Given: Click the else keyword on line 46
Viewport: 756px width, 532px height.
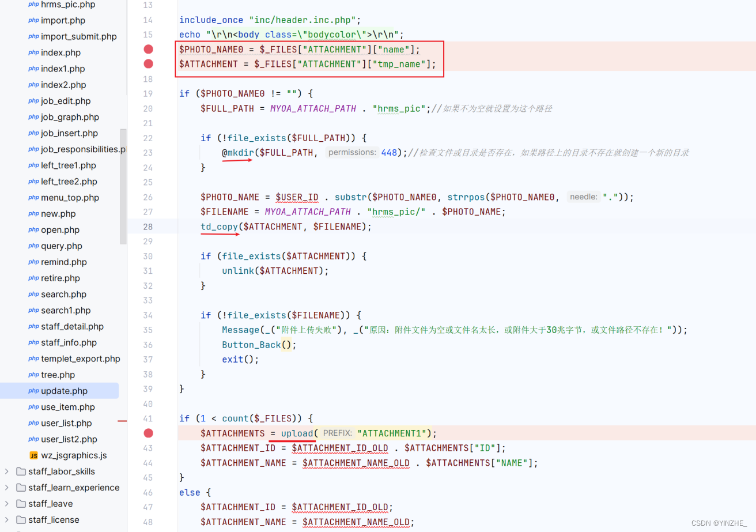Looking at the screenshot, I should [x=190, y=493].
